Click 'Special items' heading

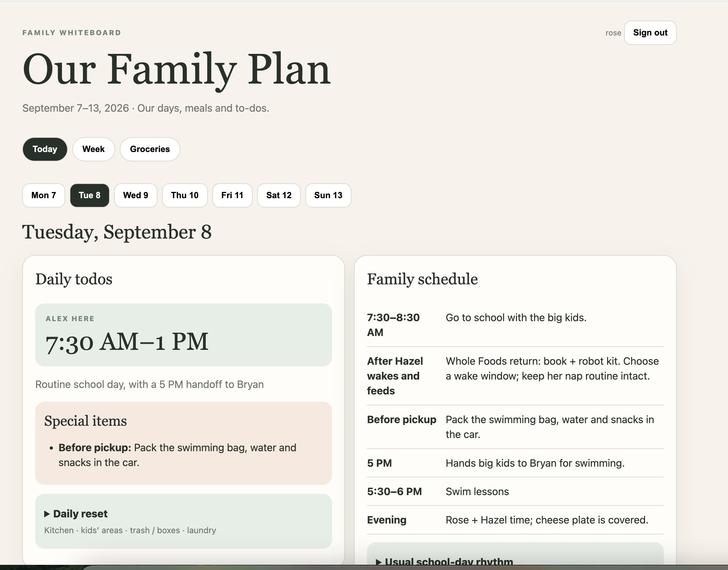click(86, 421)
